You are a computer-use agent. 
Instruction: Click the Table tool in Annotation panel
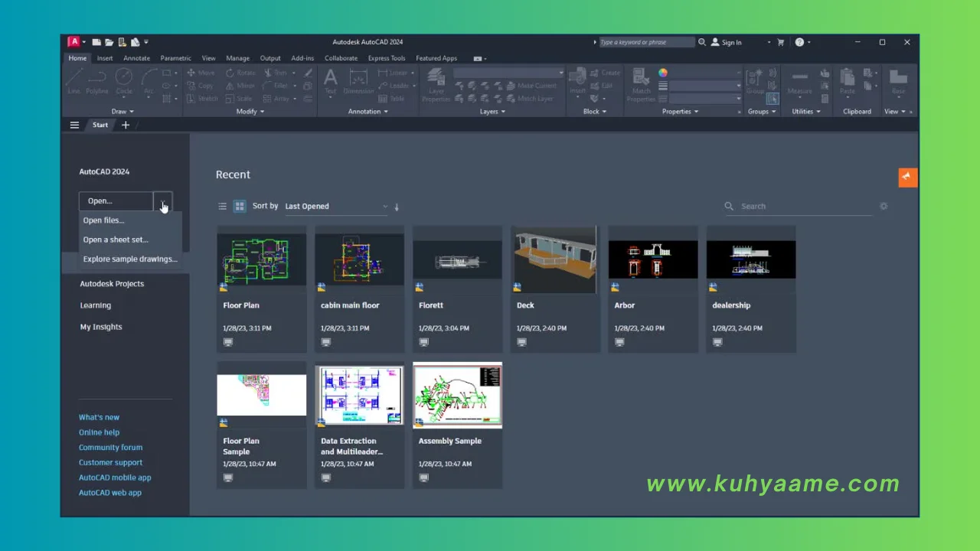tap(391, 99)
